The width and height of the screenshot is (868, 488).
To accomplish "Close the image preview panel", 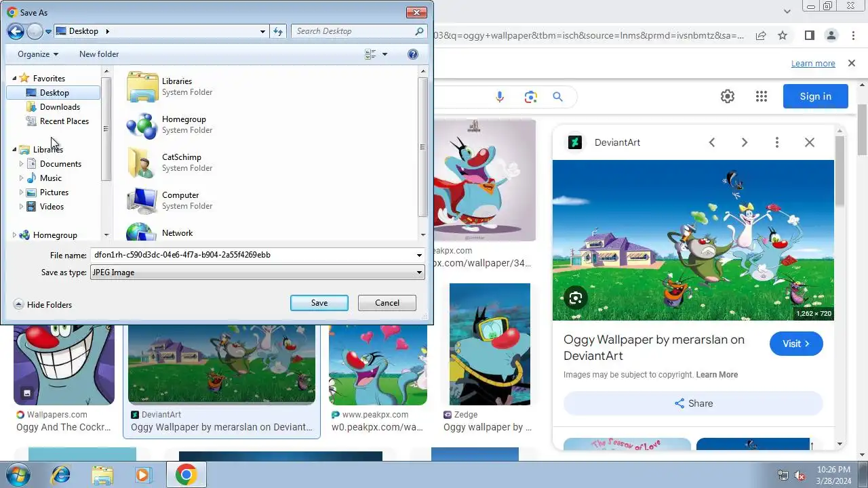I will pyautogui.click(x=810, y=142).
